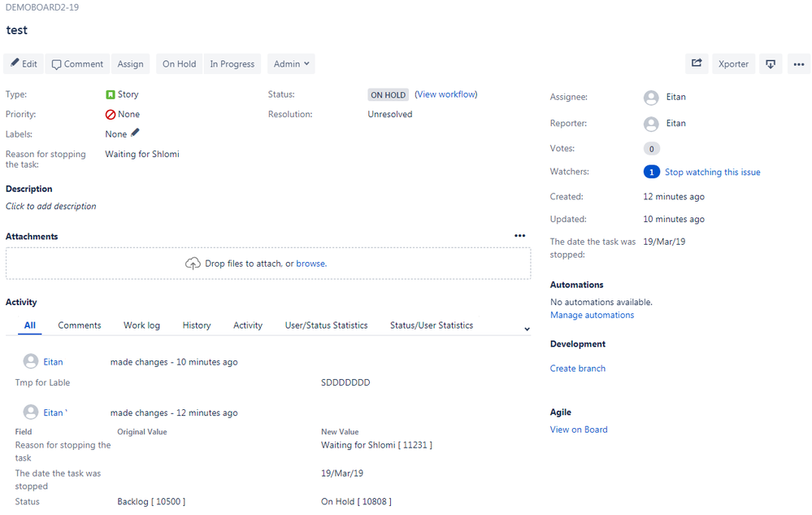The height and width of the screenshot is (515, 812).
Task: Click Stop watching this issue
Action: [x=713, y=172]
